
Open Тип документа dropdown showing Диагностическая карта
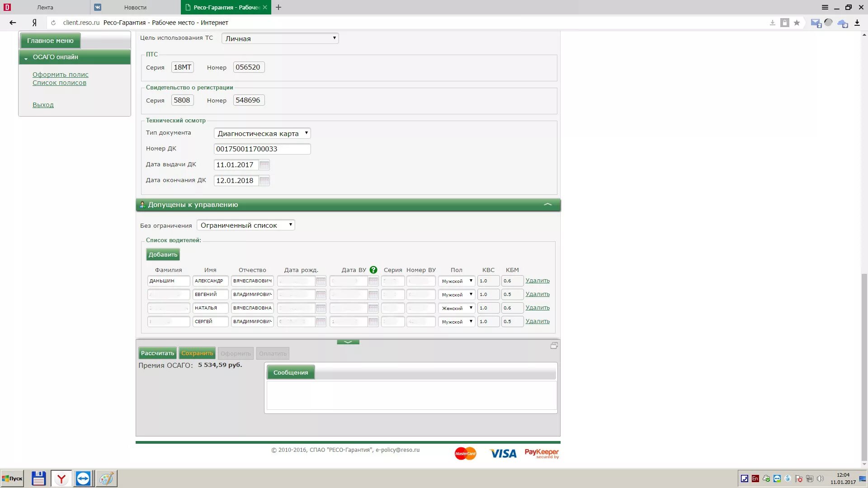(x=262, y=133)
